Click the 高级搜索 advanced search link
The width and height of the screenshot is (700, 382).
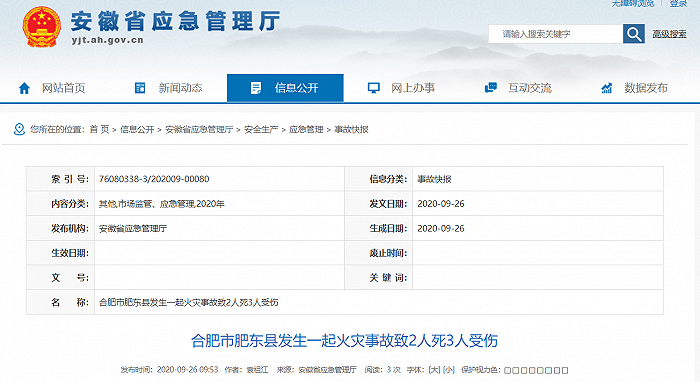[669, 34]
